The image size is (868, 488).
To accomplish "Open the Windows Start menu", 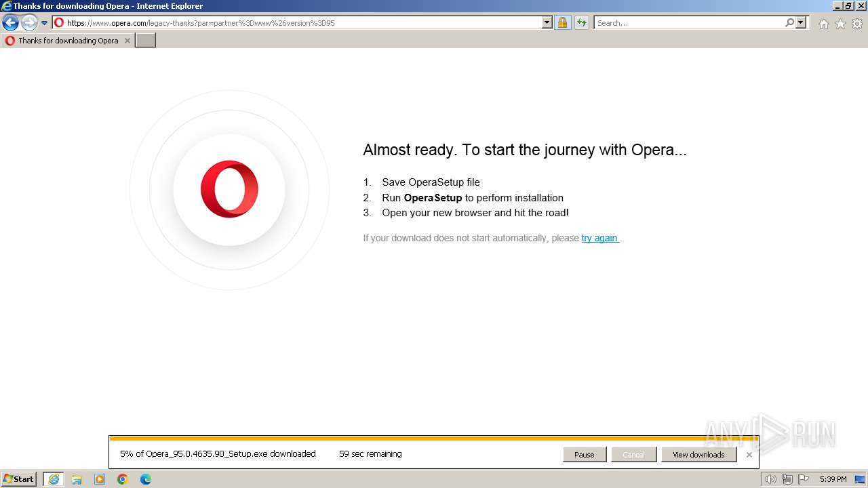I will 19,479.
